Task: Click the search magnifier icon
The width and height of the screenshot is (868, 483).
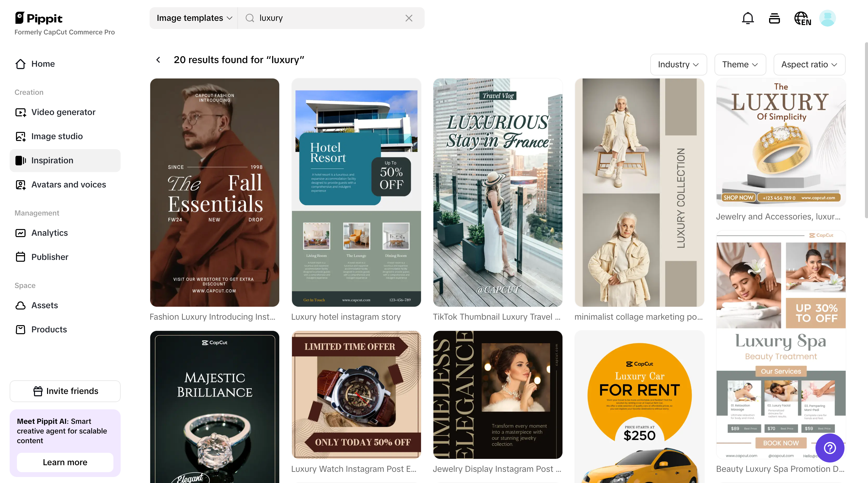Action: pos(250,18)
